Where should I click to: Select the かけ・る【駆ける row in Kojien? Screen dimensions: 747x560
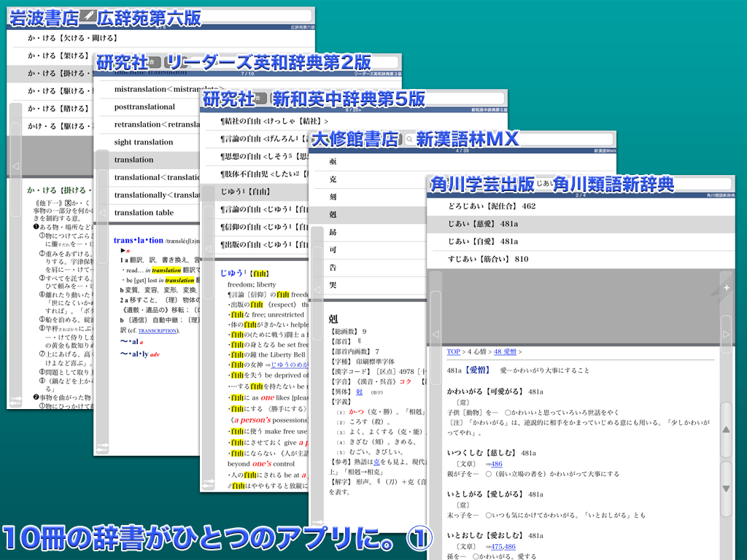(x=50, y=126)
